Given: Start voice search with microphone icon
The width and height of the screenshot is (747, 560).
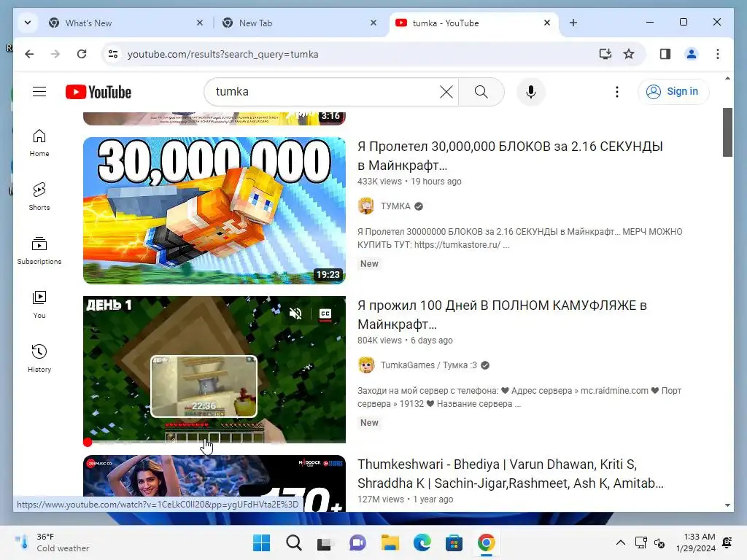Looking at the screenshot, I should tap(531, 91).
